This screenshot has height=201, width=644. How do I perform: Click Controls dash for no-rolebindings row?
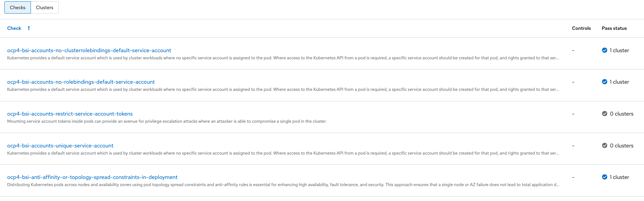click(573, 82)
